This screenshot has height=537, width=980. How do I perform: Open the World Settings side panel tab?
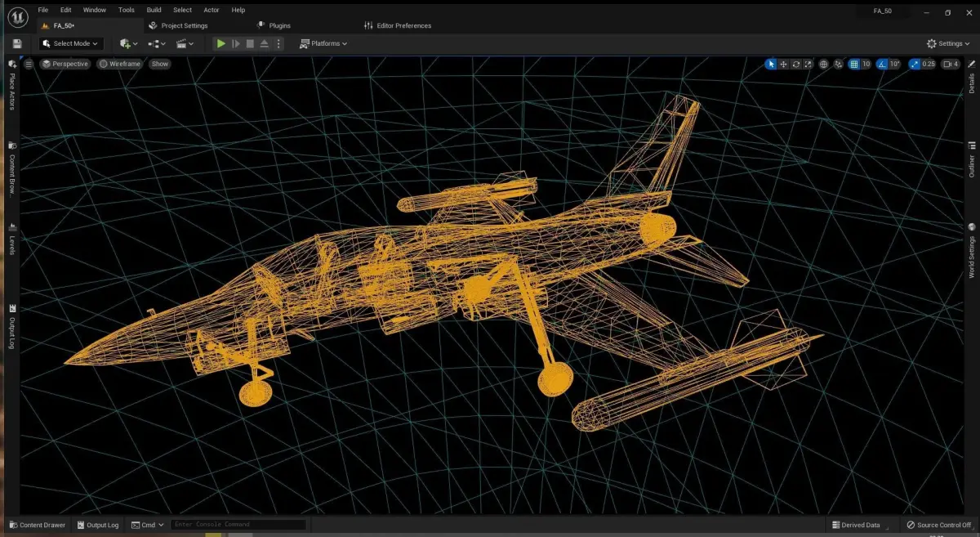point(972,251)
